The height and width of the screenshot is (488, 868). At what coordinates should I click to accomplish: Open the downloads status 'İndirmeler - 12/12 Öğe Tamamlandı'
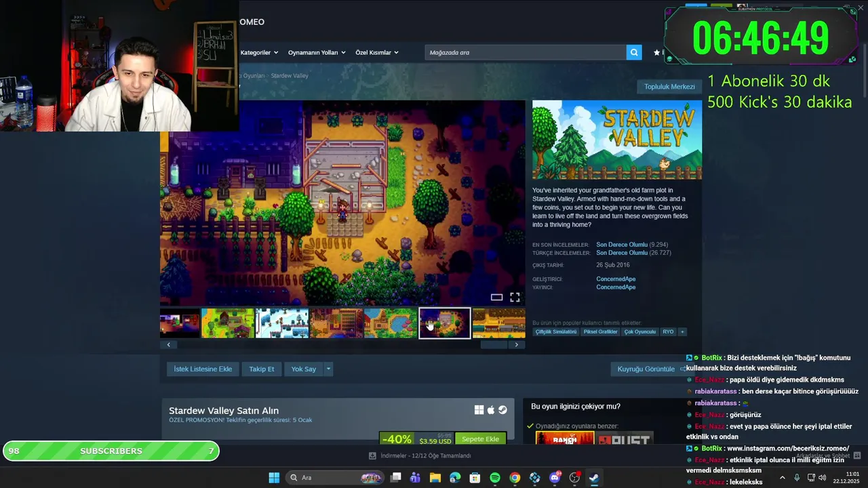click(x=420, y=455)
